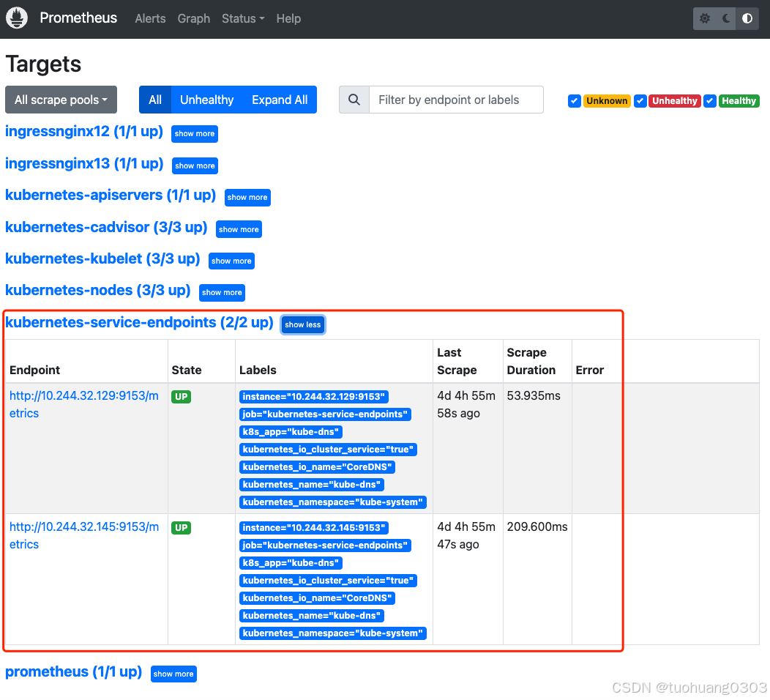Click the green Healthy filter badge

point(739,101)
